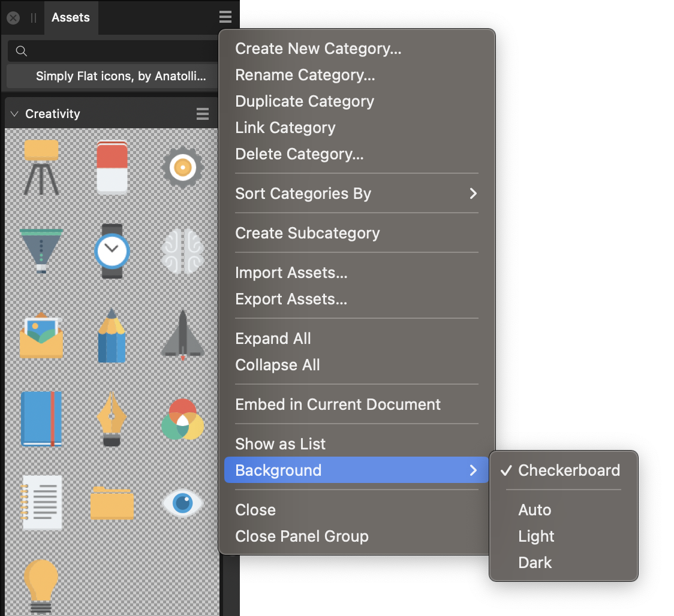
Task: Choose Import Assets from the menu
Action: coord(291,273)
